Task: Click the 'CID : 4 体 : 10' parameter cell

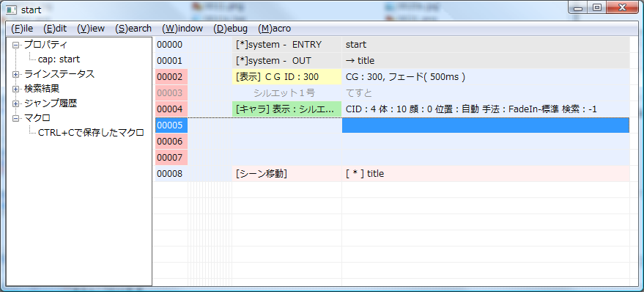Action: click(x=486, y=109)
